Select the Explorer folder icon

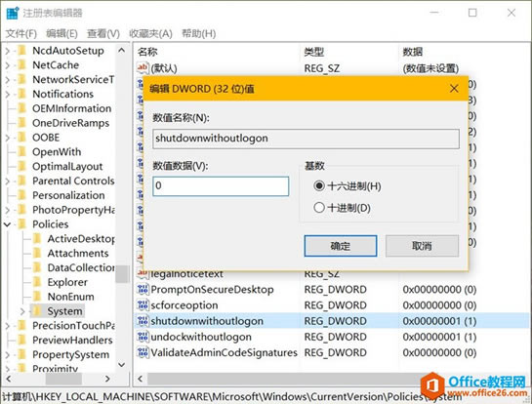point(37,282)
